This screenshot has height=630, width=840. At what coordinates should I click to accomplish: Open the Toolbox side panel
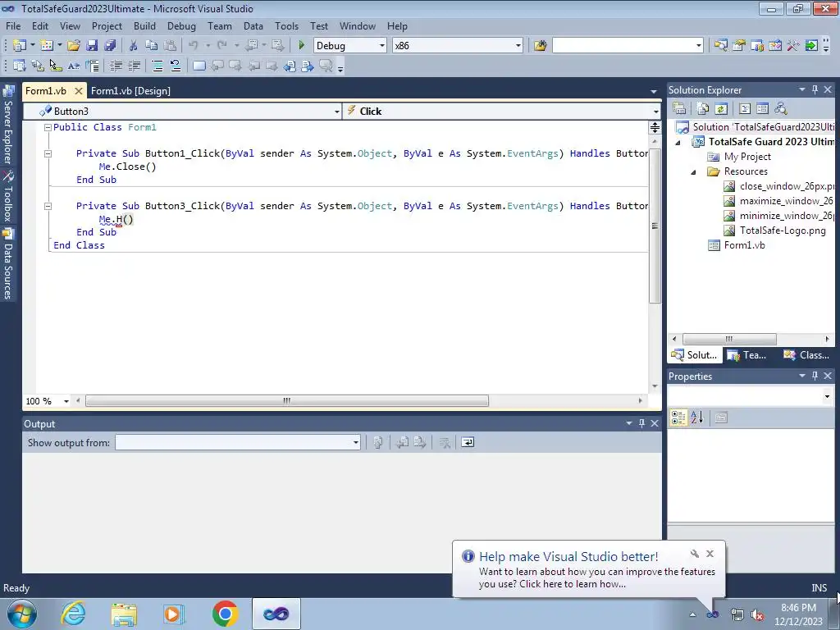pyautogui.click(x=8, y=197)
